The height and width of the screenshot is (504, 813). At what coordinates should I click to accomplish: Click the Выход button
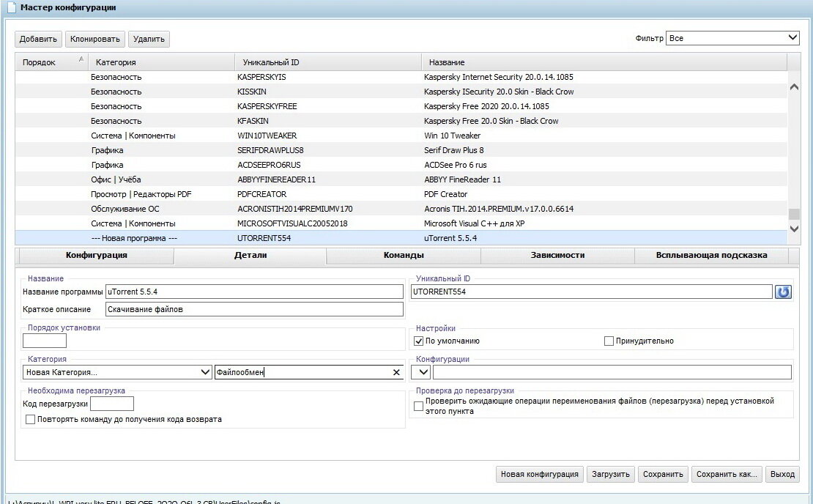point(782,475)
